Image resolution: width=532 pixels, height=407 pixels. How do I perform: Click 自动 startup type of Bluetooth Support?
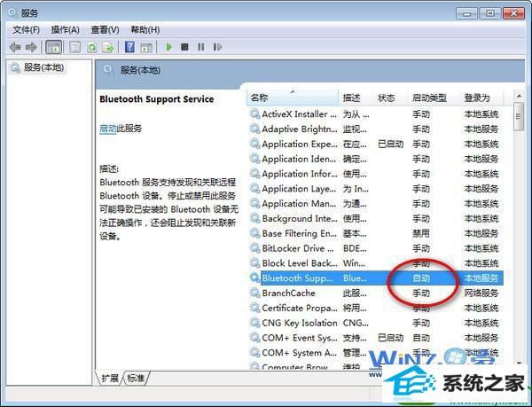(x=421, y=278)
